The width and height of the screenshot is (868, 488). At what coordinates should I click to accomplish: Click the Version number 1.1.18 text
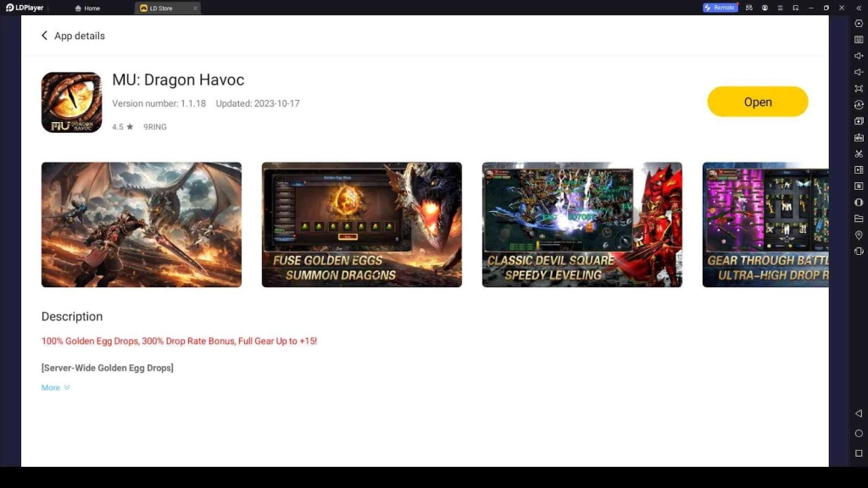(x=159, y=103)
